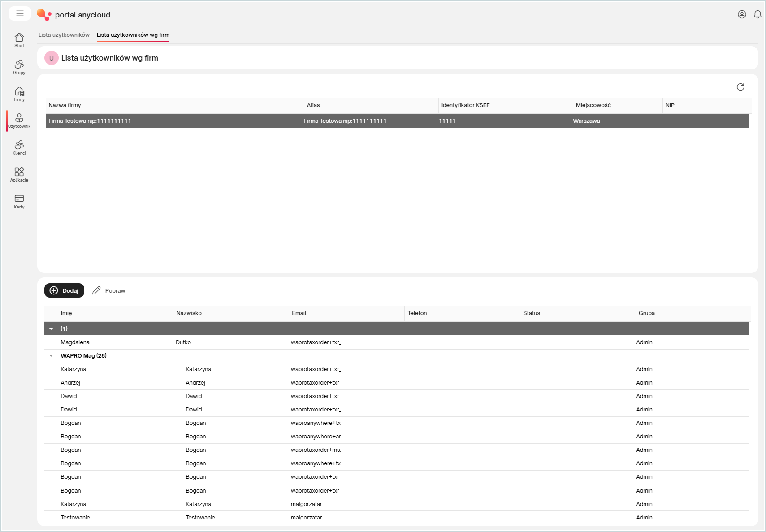Select the Testowanie user row
This screenshot has width=766, height=532.
397,518
